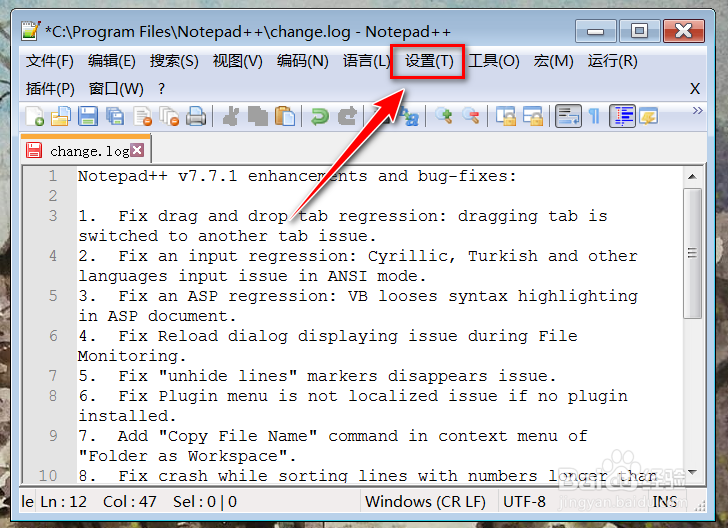Image resolution: width=728 pixels, height=528 pixels.
Task: Click the scrollbar up arrow
Action: (x=692, y=177)
